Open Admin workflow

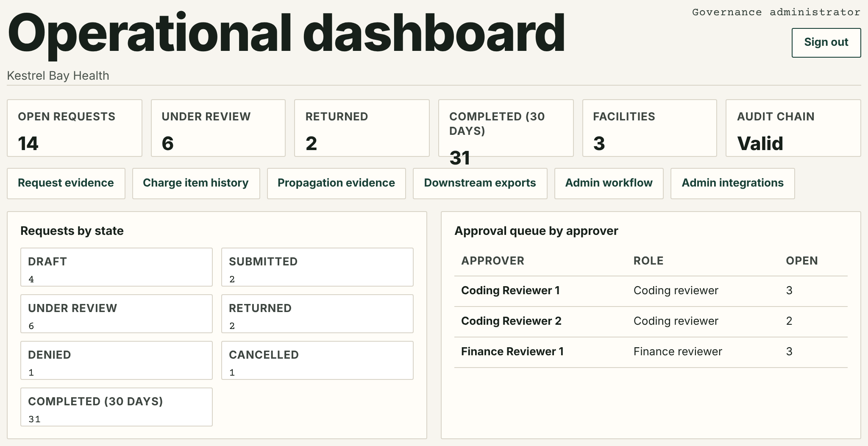[609, 183]
